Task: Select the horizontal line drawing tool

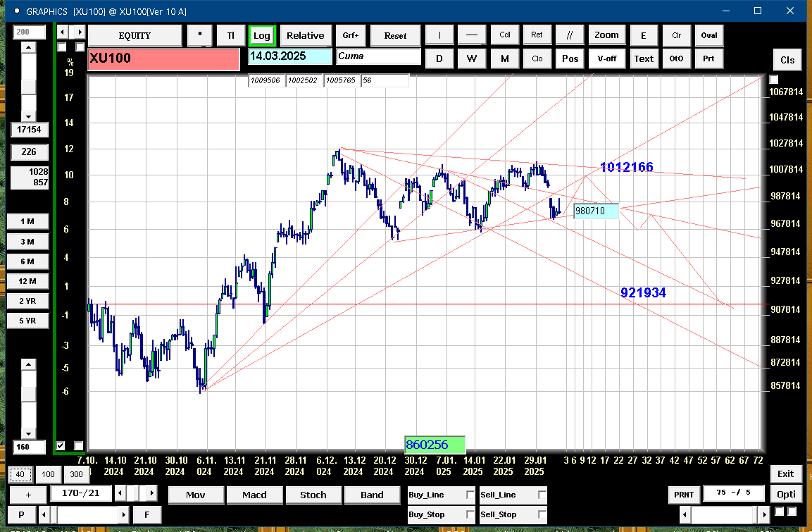Action: click(471, 35)
